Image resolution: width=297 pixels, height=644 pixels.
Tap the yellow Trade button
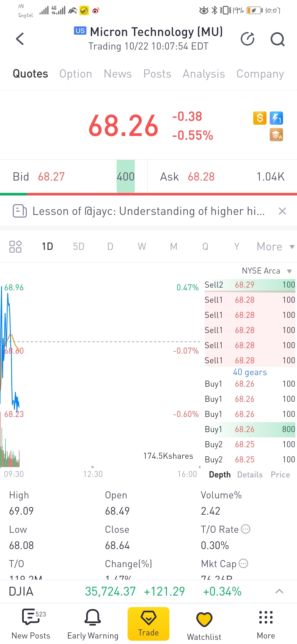(x=148, y=624)
